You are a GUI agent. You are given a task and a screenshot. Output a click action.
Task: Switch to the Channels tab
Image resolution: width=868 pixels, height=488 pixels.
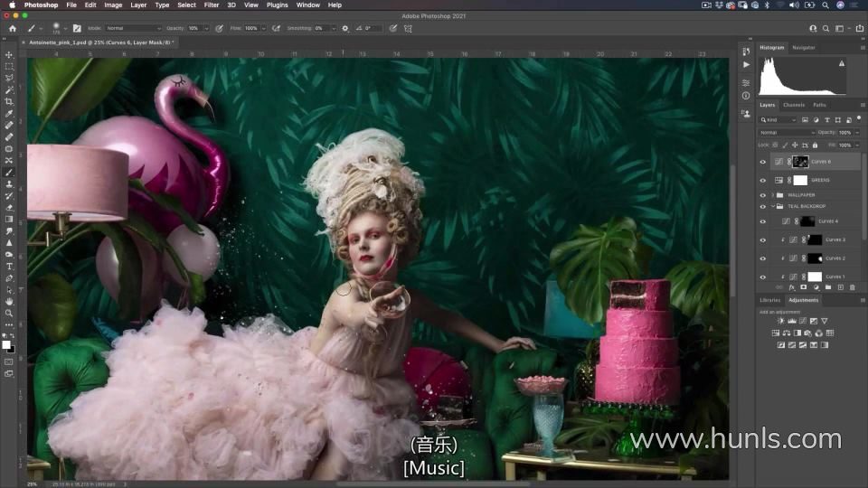click(793, 105)
